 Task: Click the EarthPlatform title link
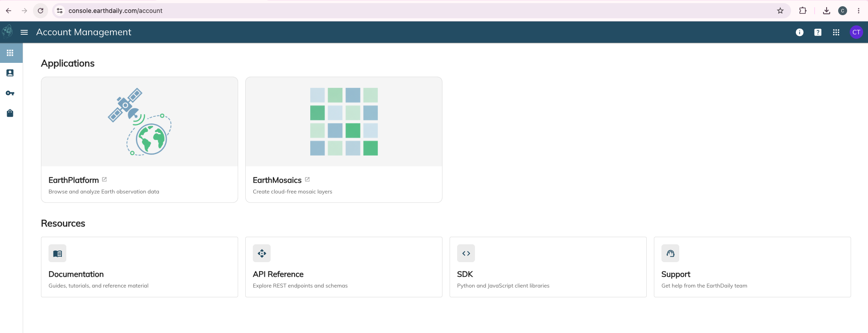(x=73, y=180)
